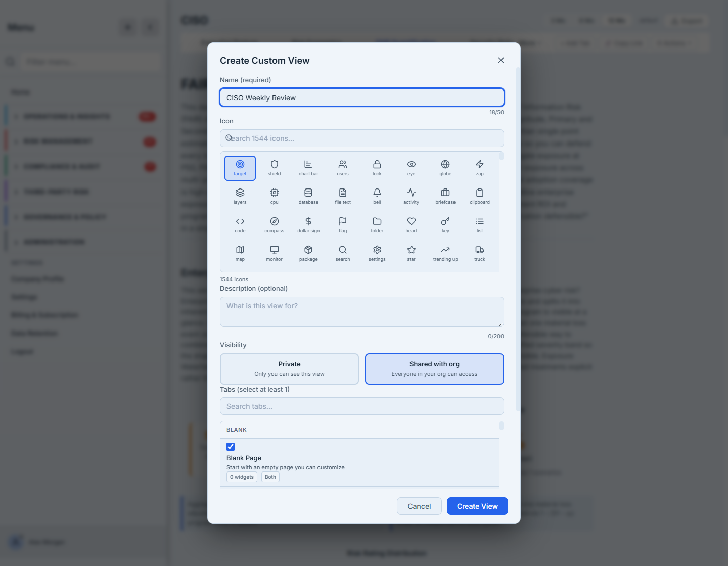The width and height of the screenshot is (728, 566).
Task: Select the briefcase icon
Action: pos(445,197)
